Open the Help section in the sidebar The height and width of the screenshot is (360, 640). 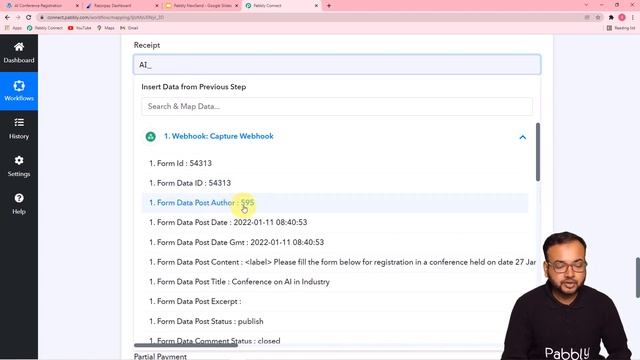tap(19, 204)
